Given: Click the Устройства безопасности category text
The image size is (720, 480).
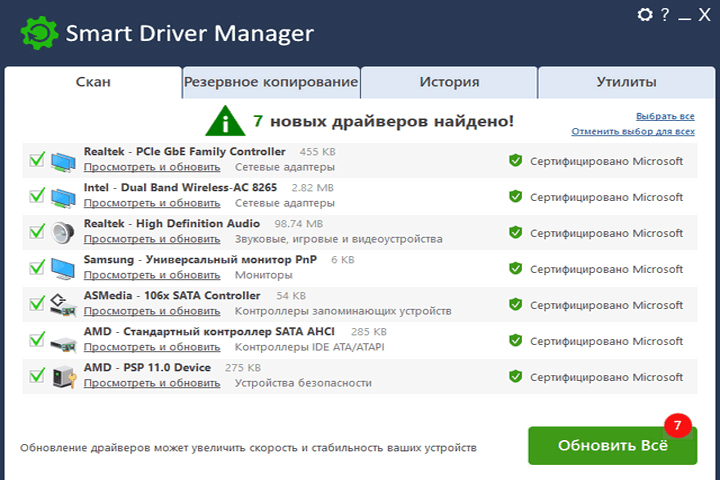Looking at the screenshot, I should [x=303, y=383].
